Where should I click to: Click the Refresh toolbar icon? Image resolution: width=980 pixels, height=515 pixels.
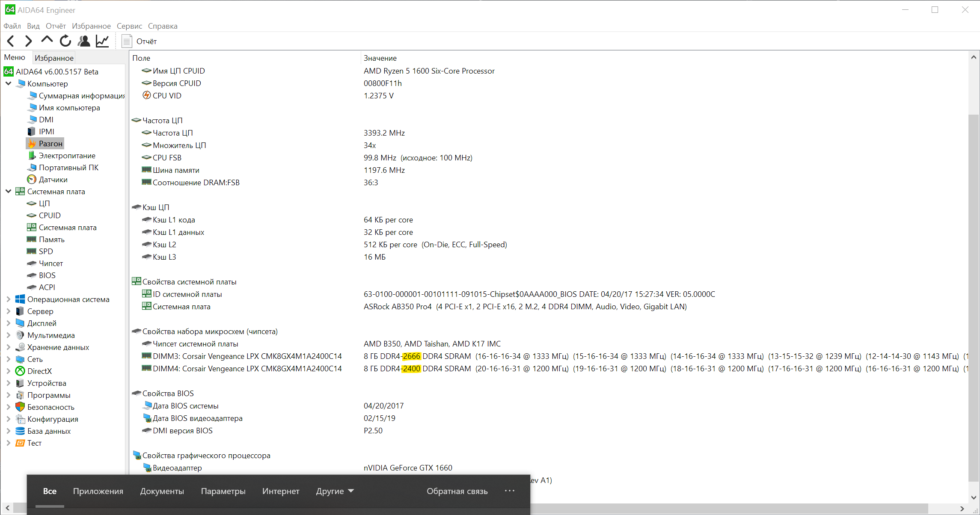coord(65,41)
